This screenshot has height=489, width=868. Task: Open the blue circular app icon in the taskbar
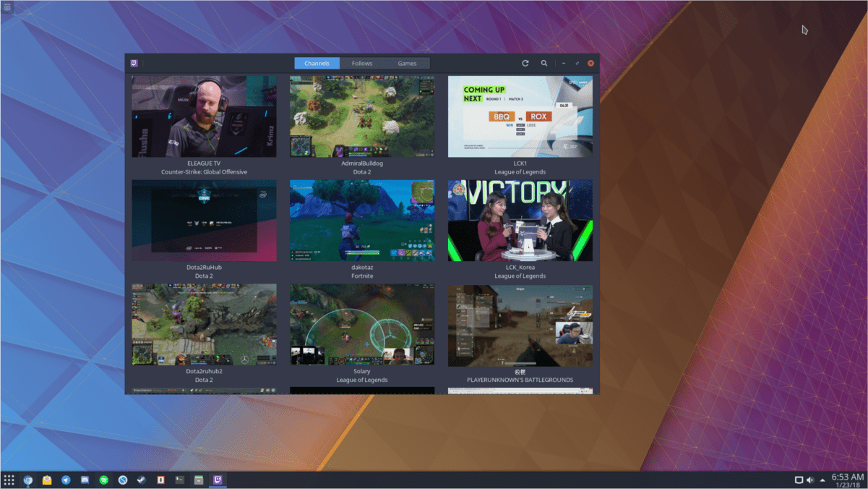tap(123, 480)
